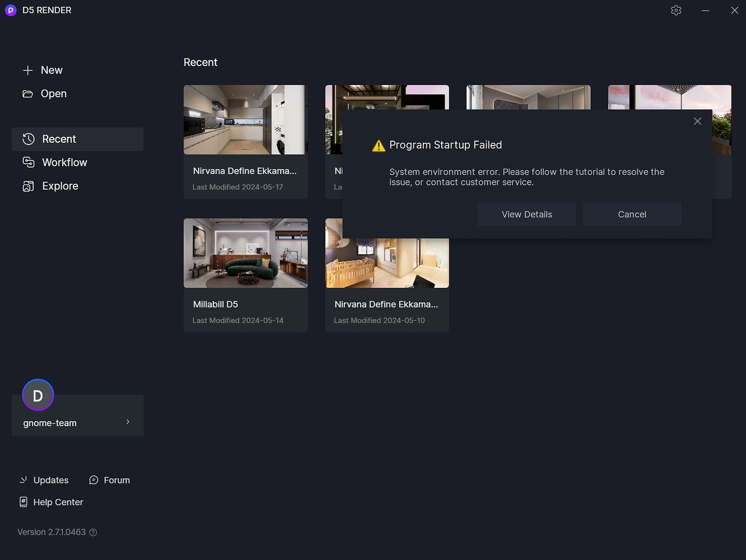Click the Explore gallery icon
This screenshot has height=560, width=746.
[x=29, y=186]
